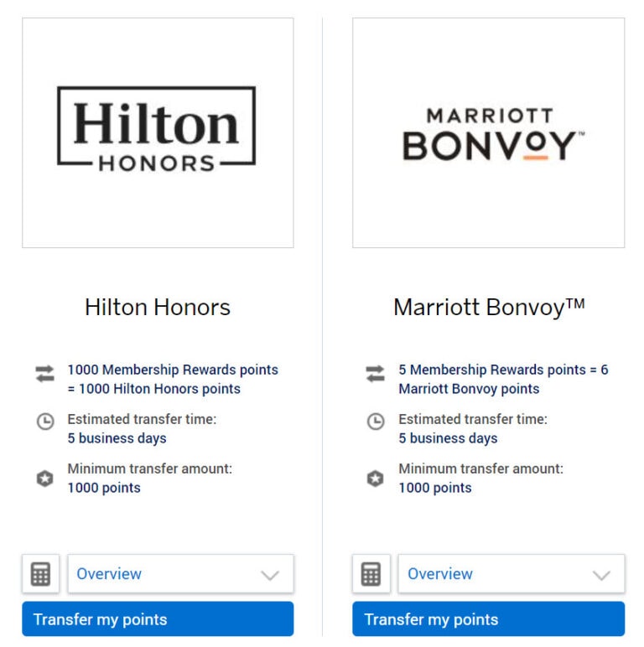Viewport: 644px width, 647px height.
Task: Click the Hilton Honors program title
Action: (158, 308)
